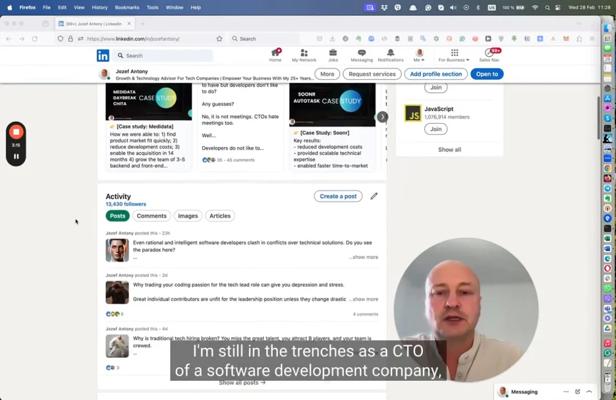Click the Add profile section button
The height and width of the screenshot is (400, 616).
[x=437, y=74]
